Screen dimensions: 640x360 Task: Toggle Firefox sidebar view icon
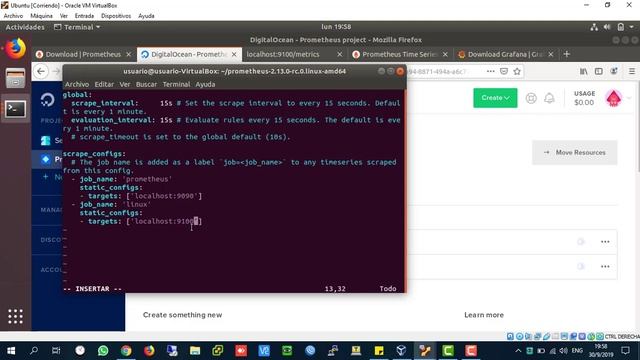598,71
